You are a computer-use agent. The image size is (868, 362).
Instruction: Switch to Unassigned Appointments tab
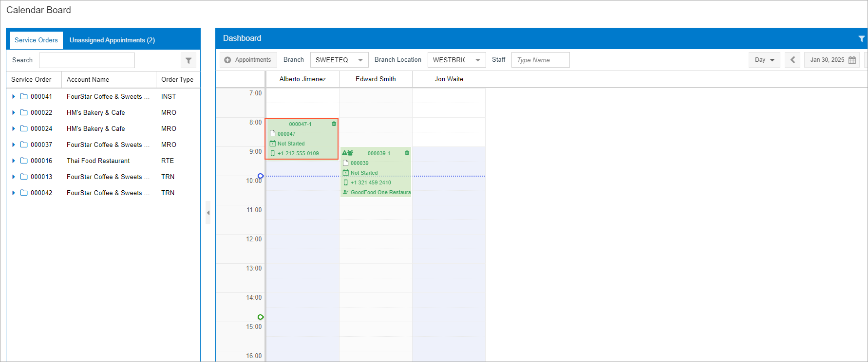112,40
